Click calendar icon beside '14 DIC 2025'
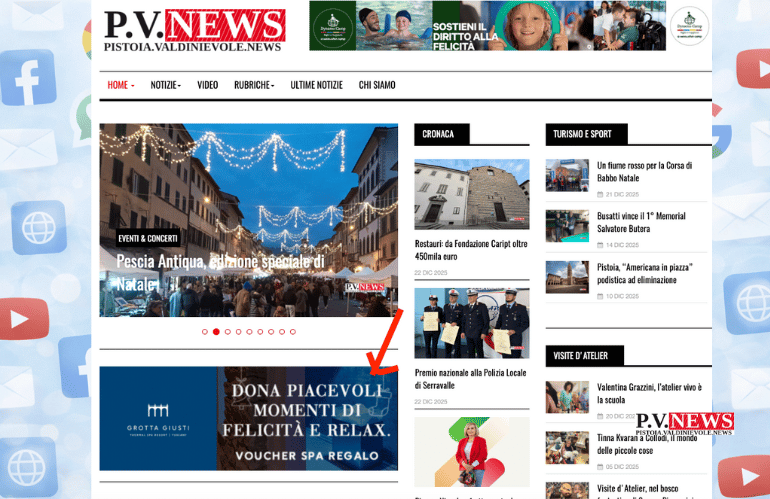This screenshot has height=499, width=770. click(600, 245)
